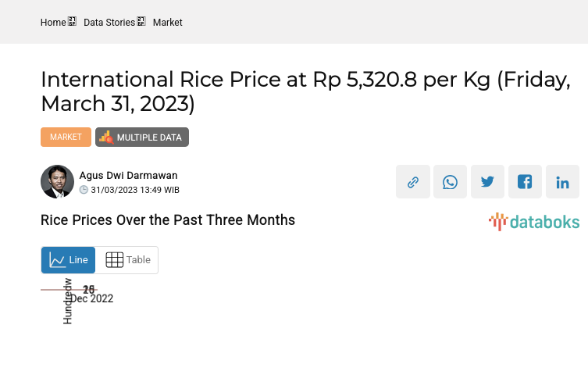Share the article on LinkedIn
This screenshot has width=588, height=389.
(x=562, y=182)
